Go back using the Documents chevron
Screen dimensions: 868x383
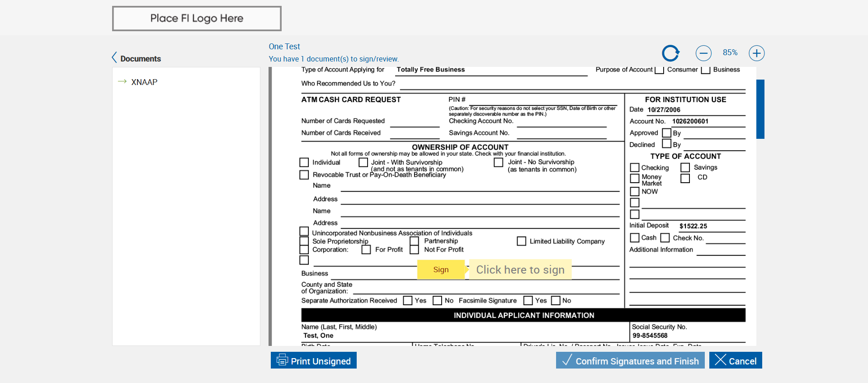click(114, 57)
